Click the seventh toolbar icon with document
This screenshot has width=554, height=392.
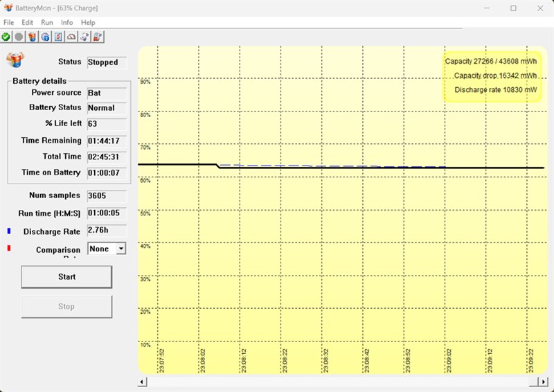pos(84,37)
